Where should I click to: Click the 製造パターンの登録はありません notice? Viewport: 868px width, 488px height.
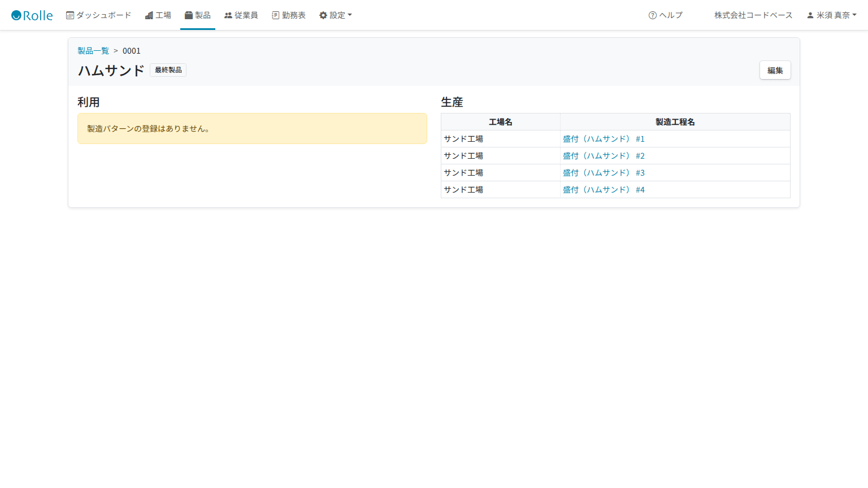252,129
